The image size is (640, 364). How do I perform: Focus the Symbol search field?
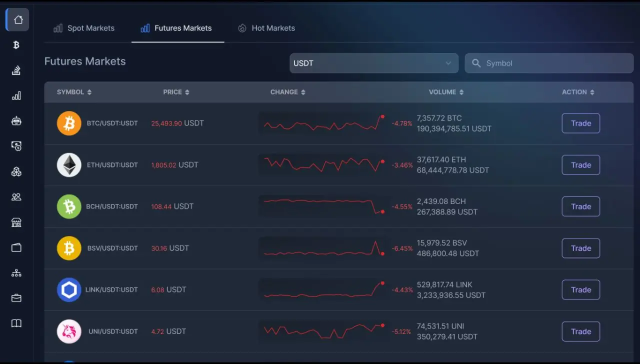click(x=549, y=63)
